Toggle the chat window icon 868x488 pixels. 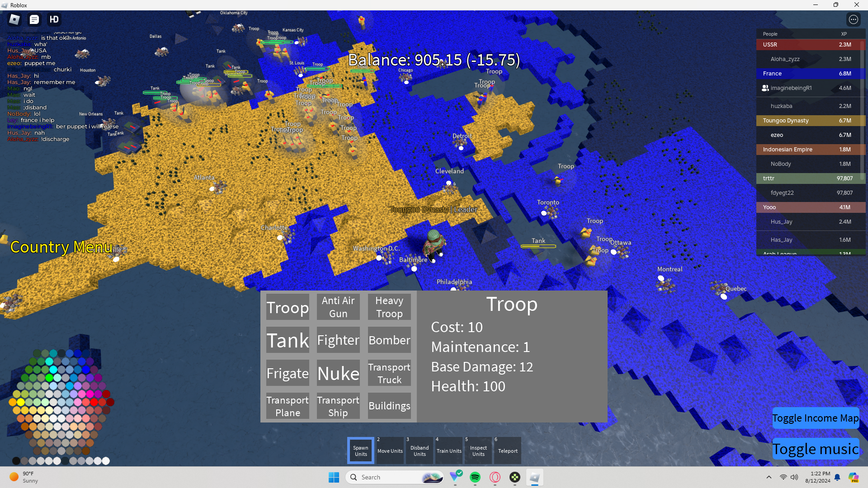click(x=34, y=19)
